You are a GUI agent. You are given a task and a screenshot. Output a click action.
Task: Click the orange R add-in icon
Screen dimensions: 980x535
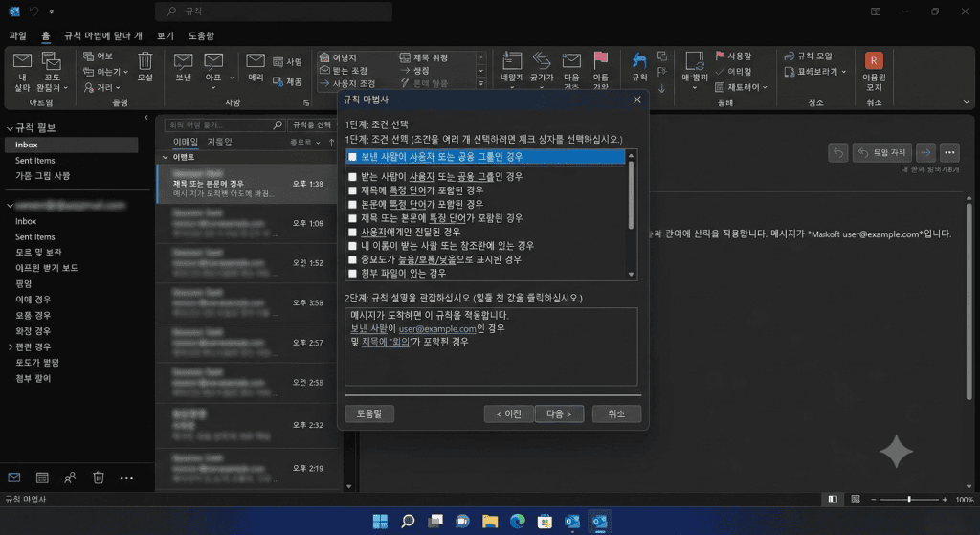click(x=874, y=60)
